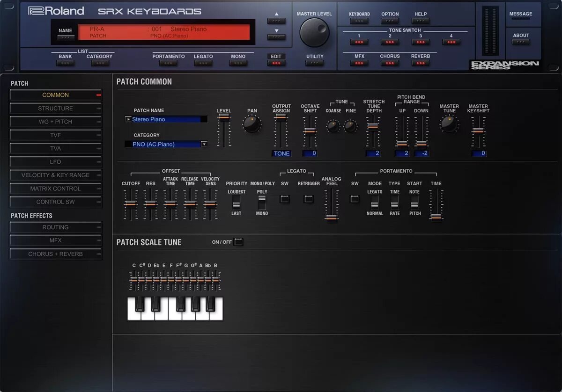Open the OPTION menu
This screenshot has height=392, width=562.
click(390, 21)
